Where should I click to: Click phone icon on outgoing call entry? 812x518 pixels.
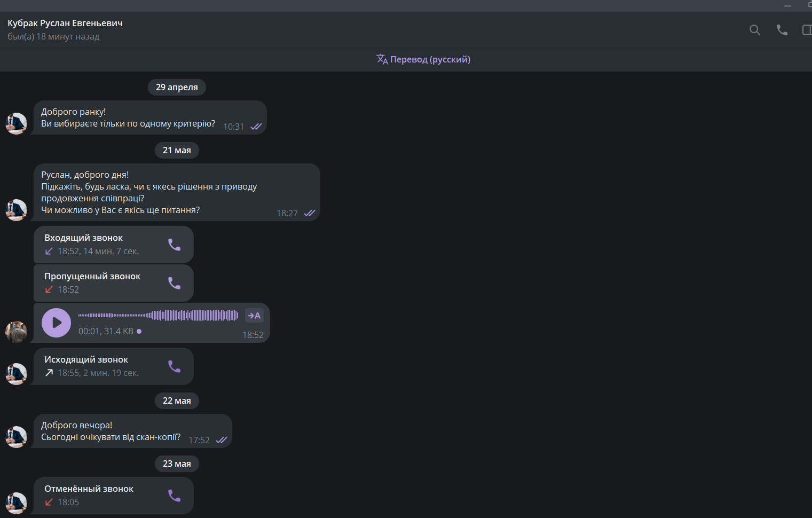pyautogui.click(x=175, y=366)
